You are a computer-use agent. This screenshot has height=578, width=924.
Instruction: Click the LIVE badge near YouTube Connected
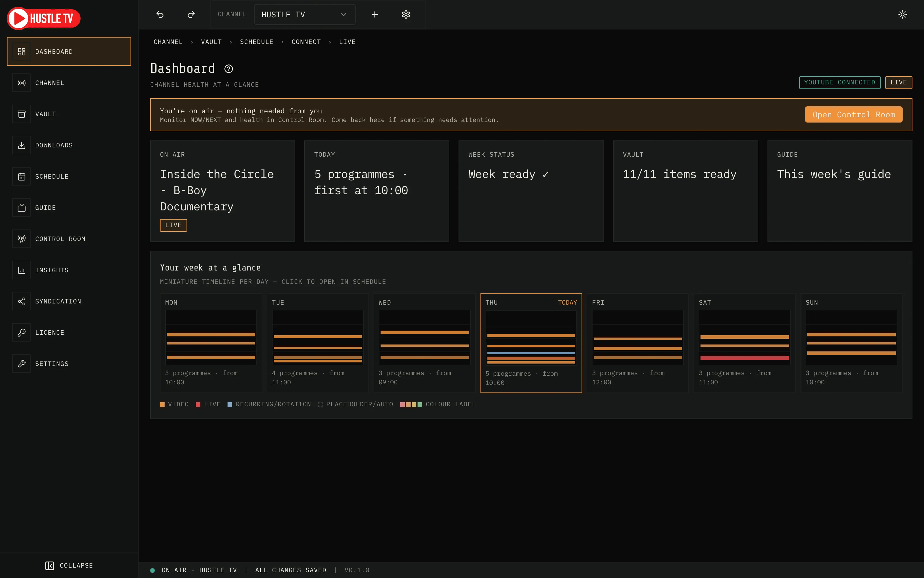click(x=898, y=83)
